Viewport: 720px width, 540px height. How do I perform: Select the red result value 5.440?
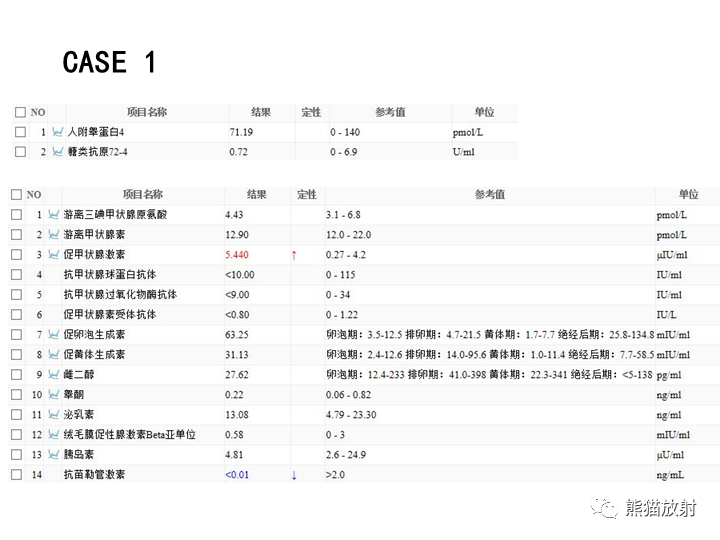coord(237,255)
